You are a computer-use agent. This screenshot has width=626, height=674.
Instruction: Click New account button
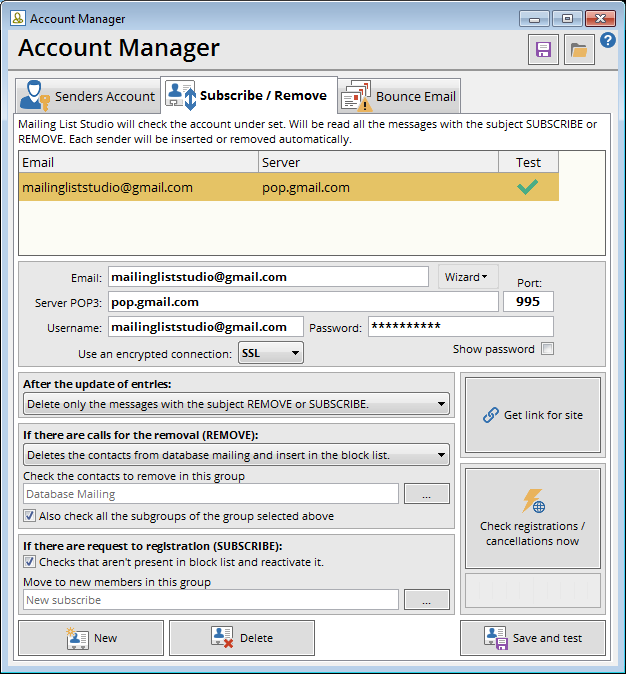91,638
